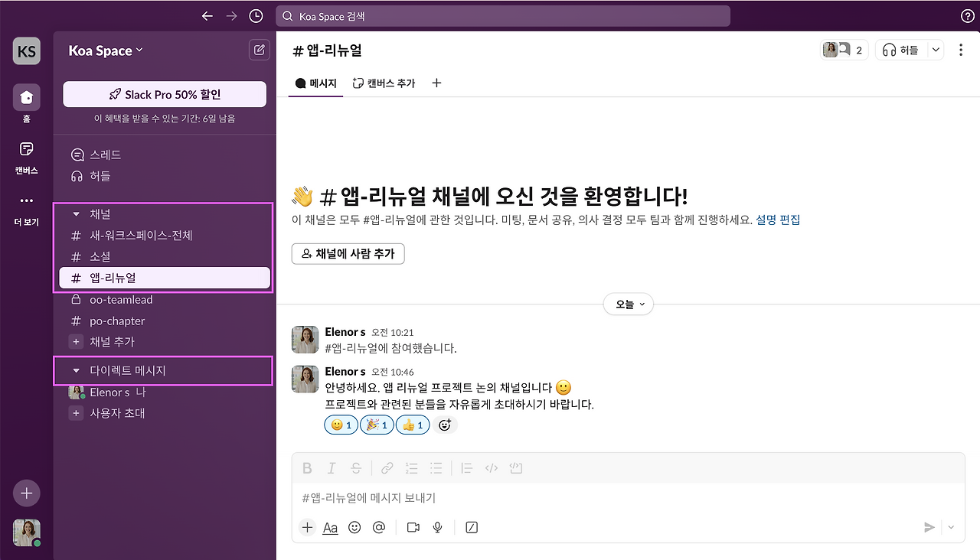Click the Koa Space search bar
The width and height of the screenshot is (980, 560).
pyautogui.click(x=503, y=15)
